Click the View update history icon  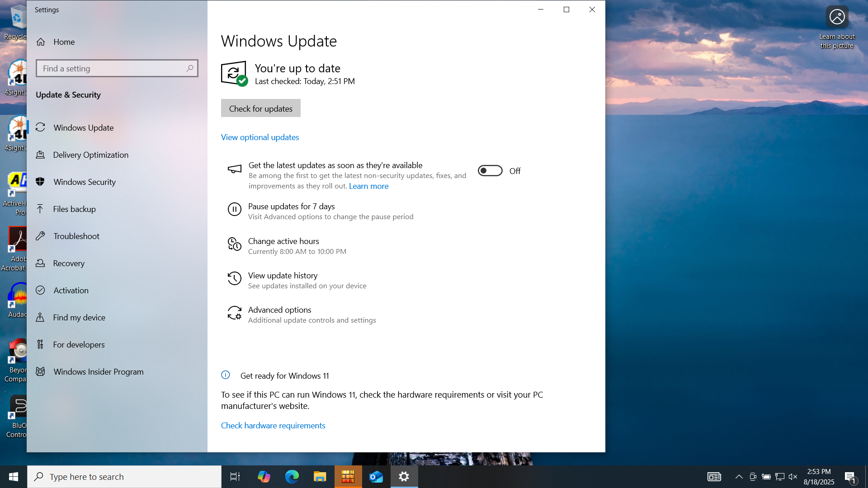tap(234, 278)
